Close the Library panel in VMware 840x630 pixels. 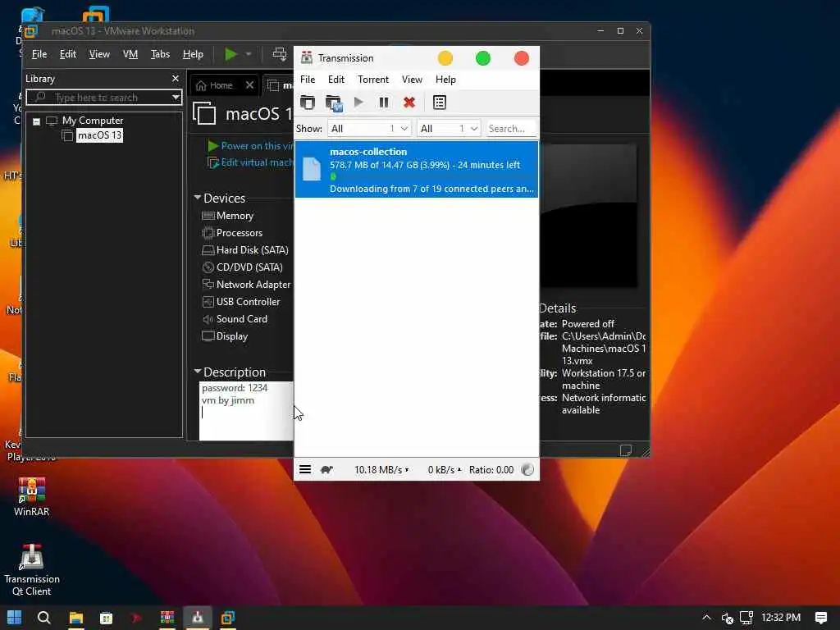pos(176,79)
